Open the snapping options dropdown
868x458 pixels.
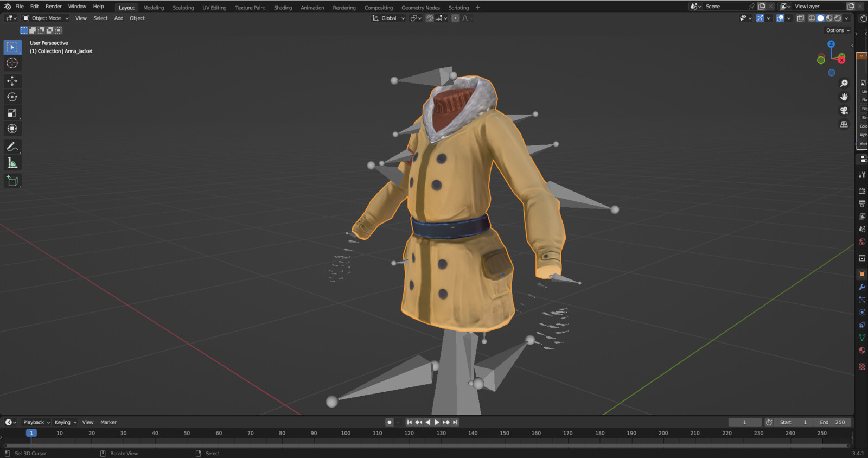(x=441, y=18)
